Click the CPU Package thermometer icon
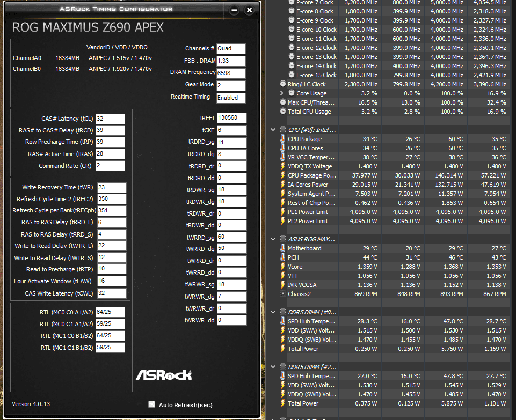516x420 pixels. (x=282, y=139)
